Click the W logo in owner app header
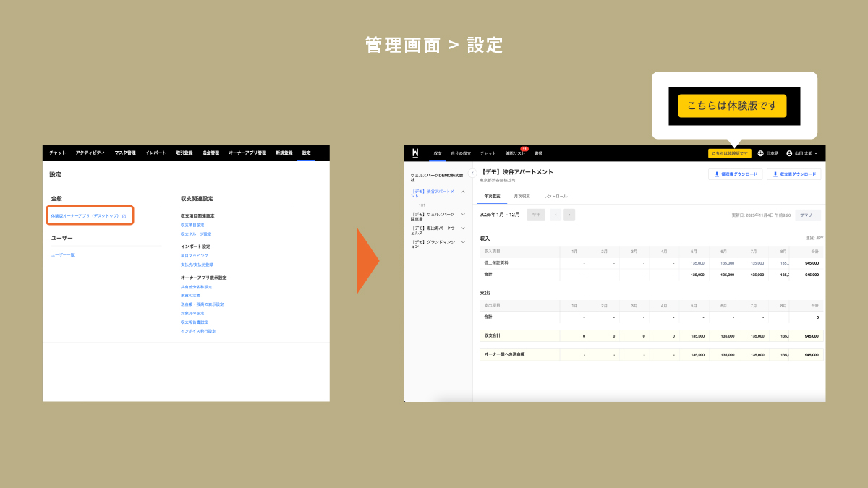868x488 pixels. (415, 153)
